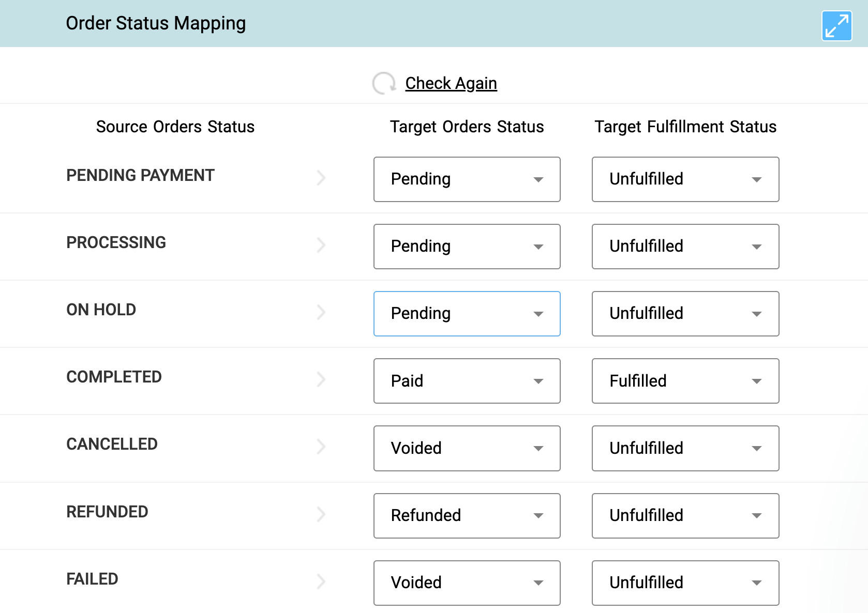Click the chevron next to ON HOLD
The height and width of the screenshot is (613, 868).
(x=321, y=312)
